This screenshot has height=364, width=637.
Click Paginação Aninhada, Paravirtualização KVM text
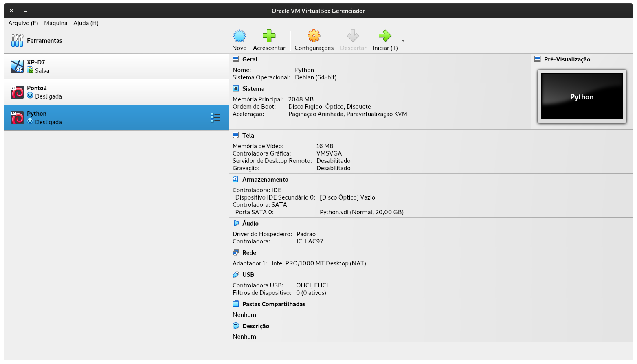point(348,114)
